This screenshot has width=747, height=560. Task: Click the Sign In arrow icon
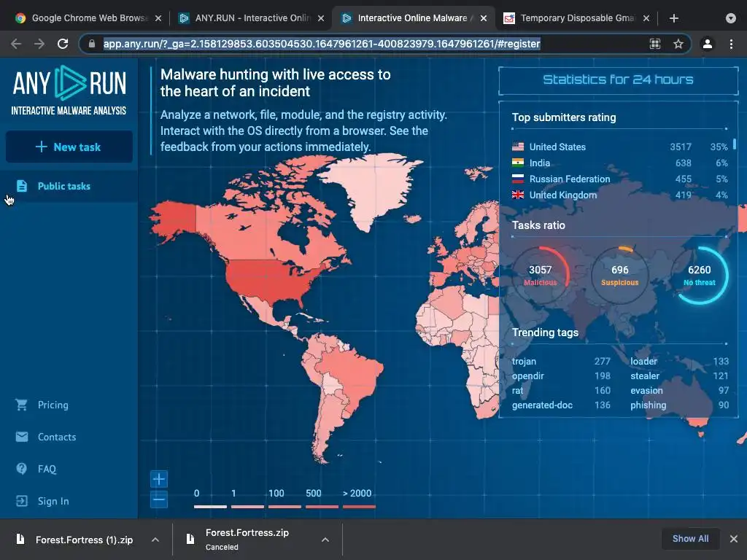click(x=22, y=501)
